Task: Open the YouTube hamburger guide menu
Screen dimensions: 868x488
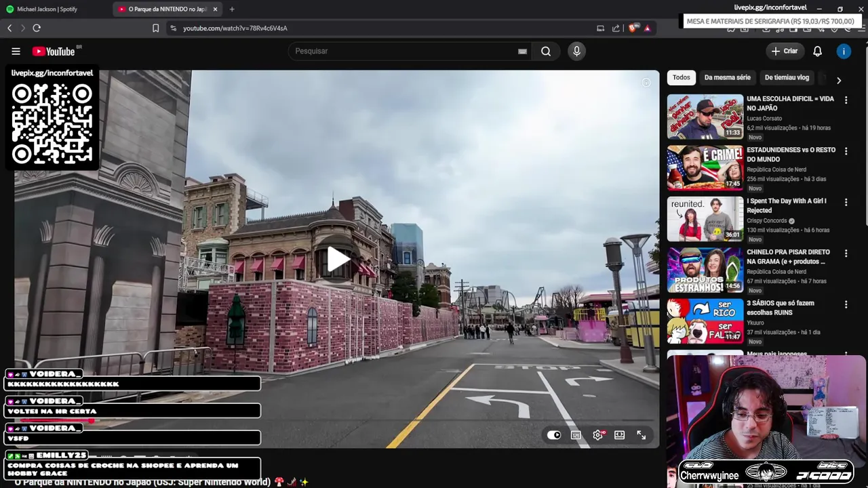Action: tap(16, 51)
